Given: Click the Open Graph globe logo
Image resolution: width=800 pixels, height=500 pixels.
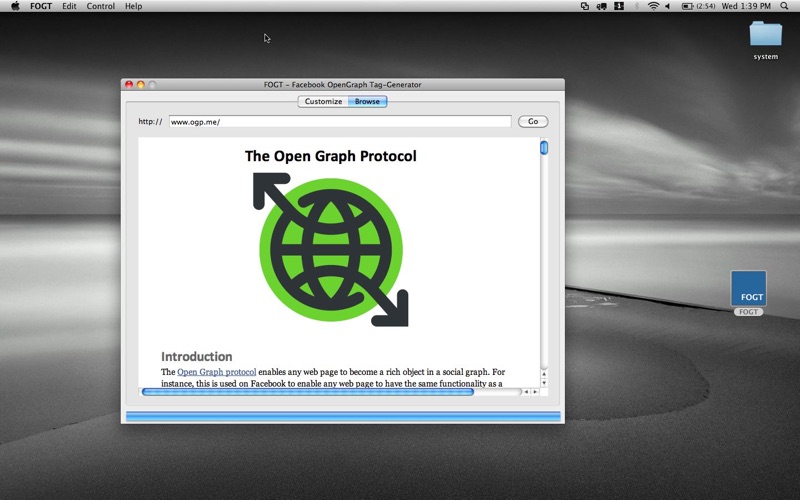Looking at the screenshot, I should (331, 249).
